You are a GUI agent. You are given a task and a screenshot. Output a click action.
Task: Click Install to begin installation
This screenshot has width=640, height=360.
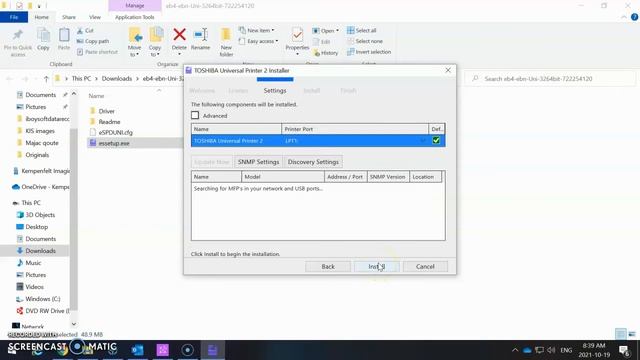click(x=376, y=267)
